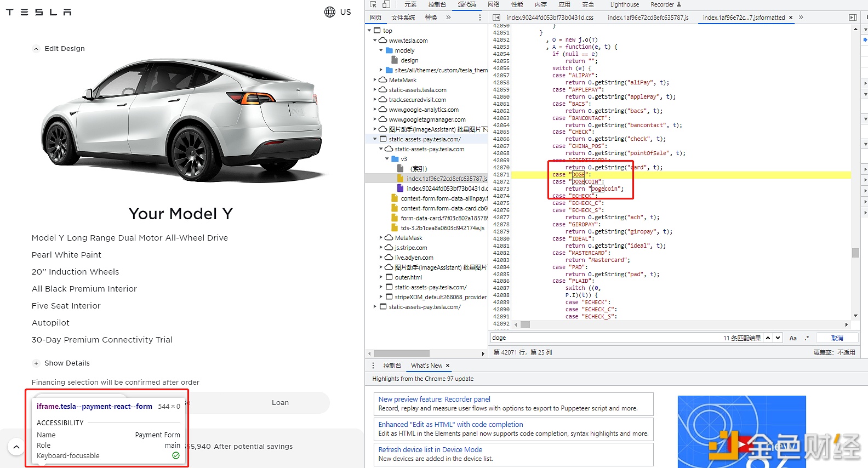Select index.1af96e72cd8efc635787.js in file tree
The width and height of the screenshot is (868, 468).
[426, 179]
